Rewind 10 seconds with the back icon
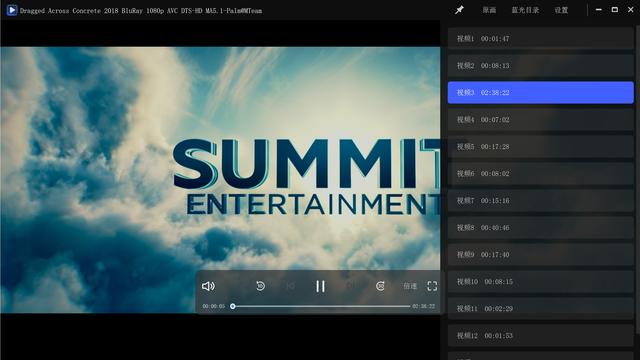This screenshot has width=640, height=360. point(260,286)
